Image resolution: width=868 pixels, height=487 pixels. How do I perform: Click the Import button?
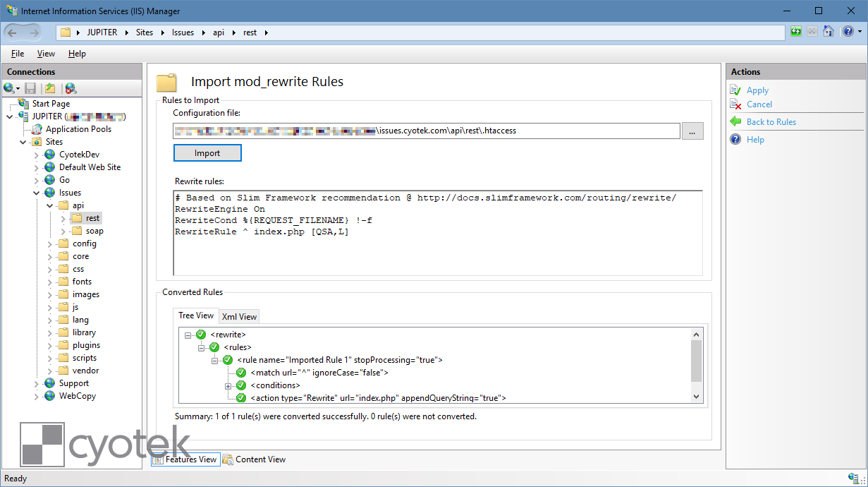pos(207,153)
